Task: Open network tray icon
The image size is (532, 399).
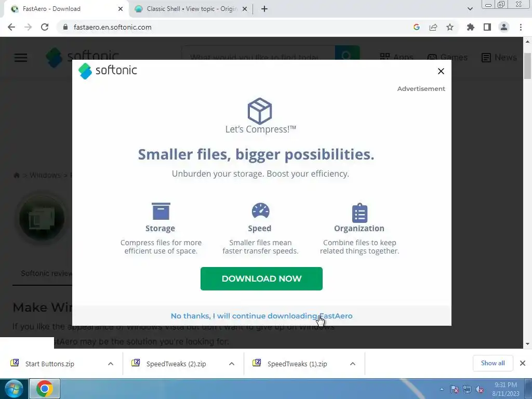Action: click(467, 389)
